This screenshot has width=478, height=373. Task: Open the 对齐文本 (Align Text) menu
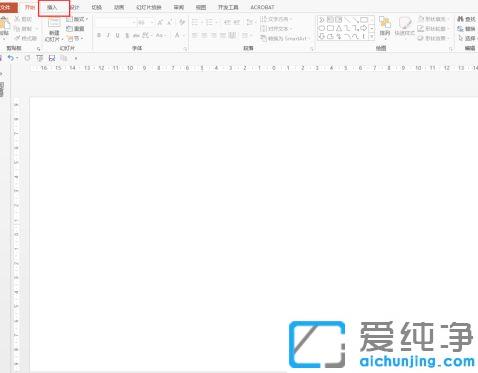click(x=276, y=29)
